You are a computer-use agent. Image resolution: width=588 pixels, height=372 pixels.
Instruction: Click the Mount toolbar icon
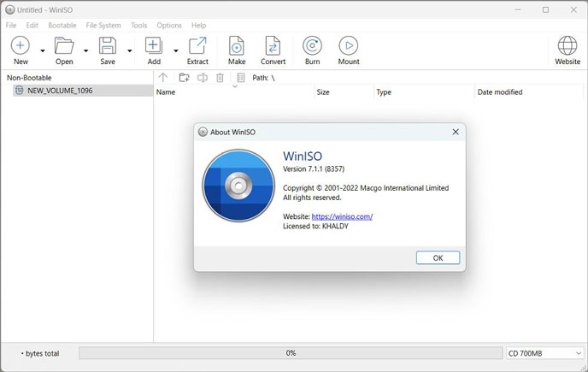349,46
